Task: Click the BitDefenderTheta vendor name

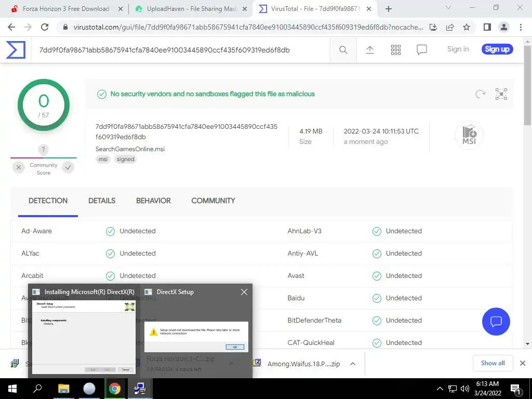Action: [314, 320]
